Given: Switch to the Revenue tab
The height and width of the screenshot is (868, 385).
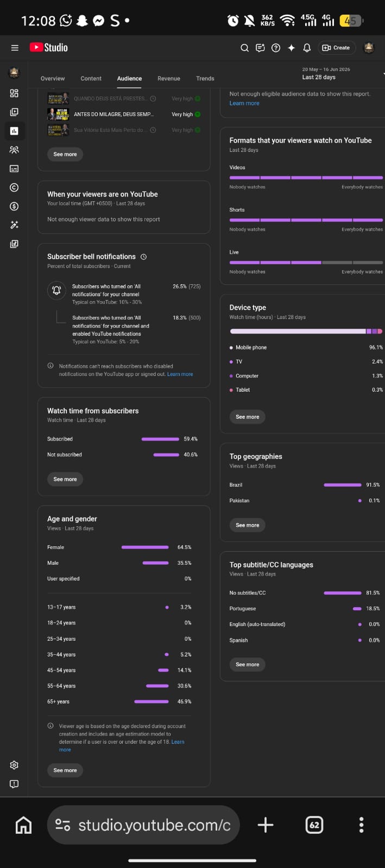Looking at the screenshot, I should pos(169,79).
